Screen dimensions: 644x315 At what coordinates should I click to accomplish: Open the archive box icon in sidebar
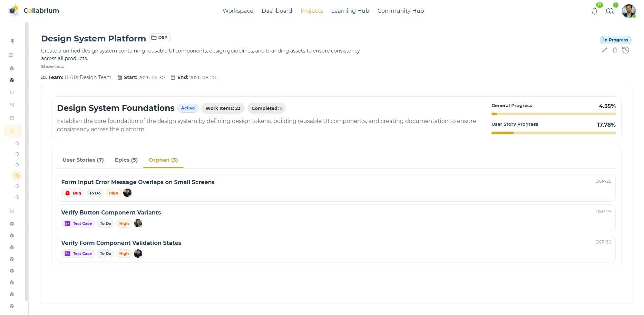(x=12, y=92)
